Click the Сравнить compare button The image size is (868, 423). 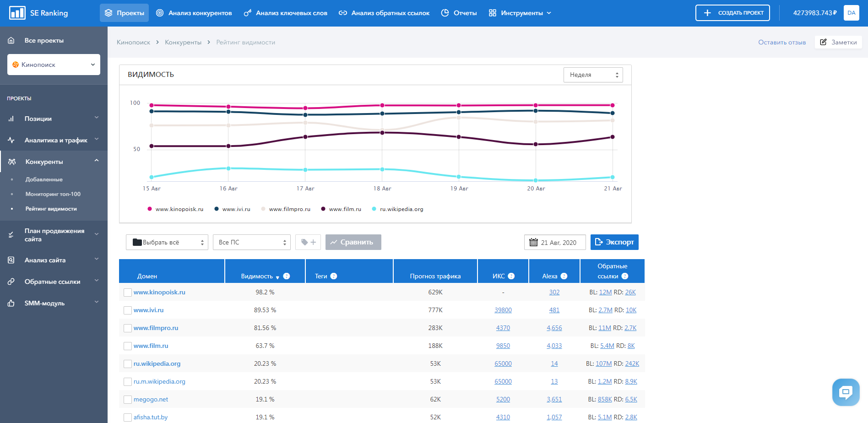coord(353,242)
